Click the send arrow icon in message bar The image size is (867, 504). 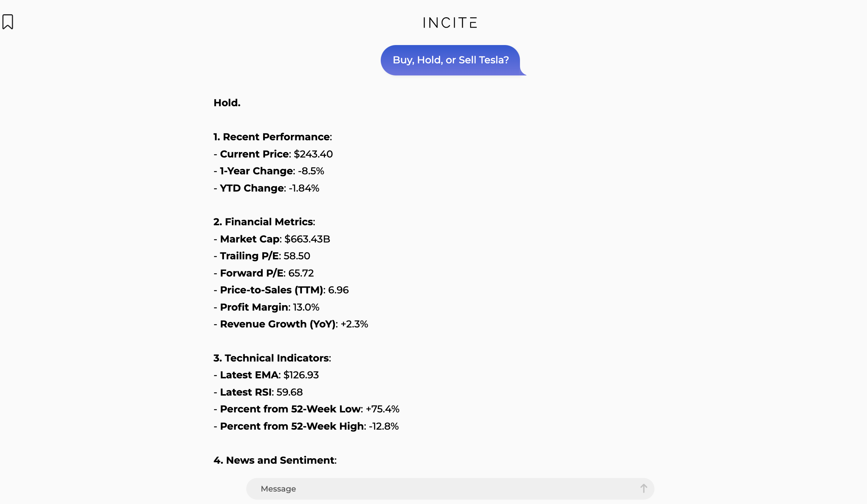643,488
